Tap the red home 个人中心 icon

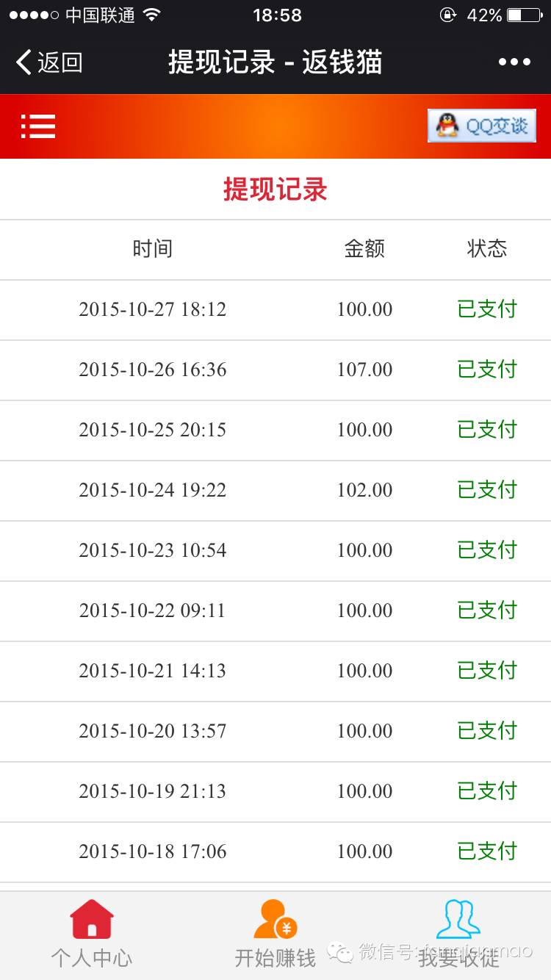[x=92, y=919]
